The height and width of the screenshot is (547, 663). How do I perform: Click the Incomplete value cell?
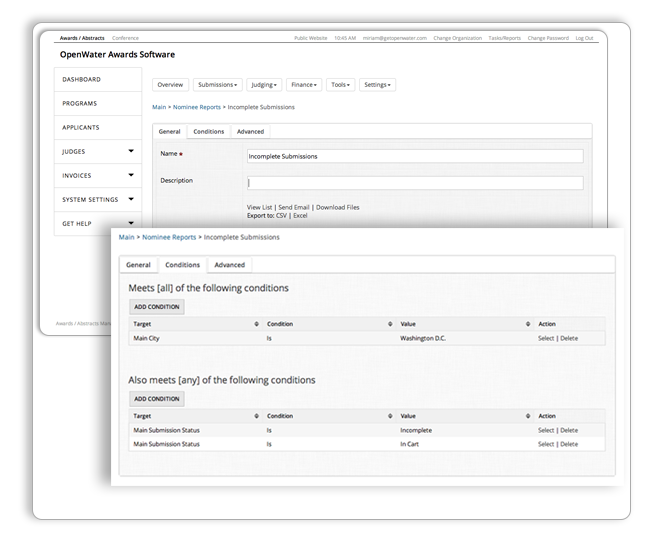(x=416, y=430)
